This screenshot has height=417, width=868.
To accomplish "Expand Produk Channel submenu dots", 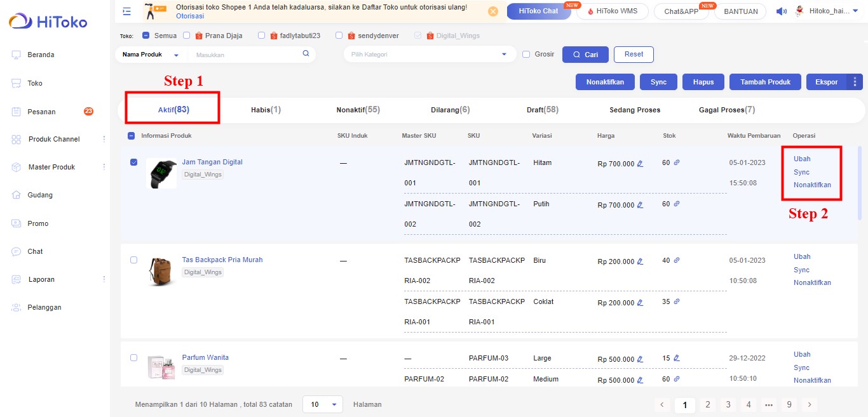I will tap(104, 139).
